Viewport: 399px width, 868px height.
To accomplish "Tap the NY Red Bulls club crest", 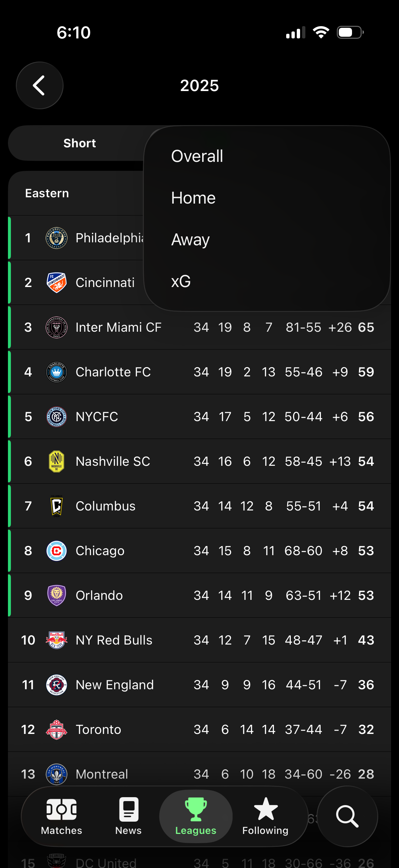I will [x=56, y=640].
